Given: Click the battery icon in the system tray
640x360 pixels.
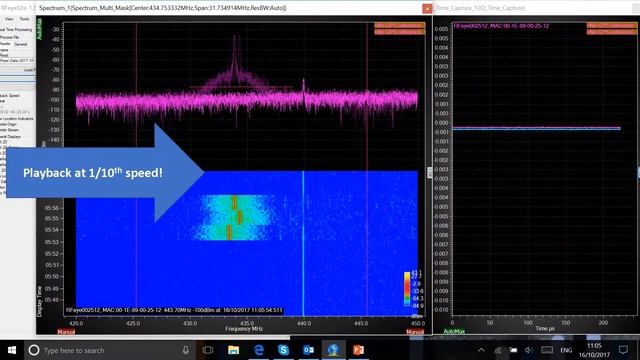Looking at the screenshot, I should (513, 350).
